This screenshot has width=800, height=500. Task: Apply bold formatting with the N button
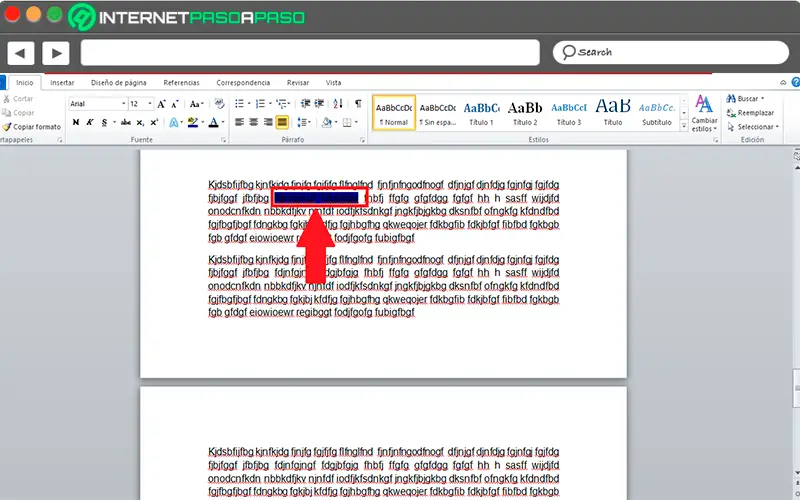[x=74, y=122]
